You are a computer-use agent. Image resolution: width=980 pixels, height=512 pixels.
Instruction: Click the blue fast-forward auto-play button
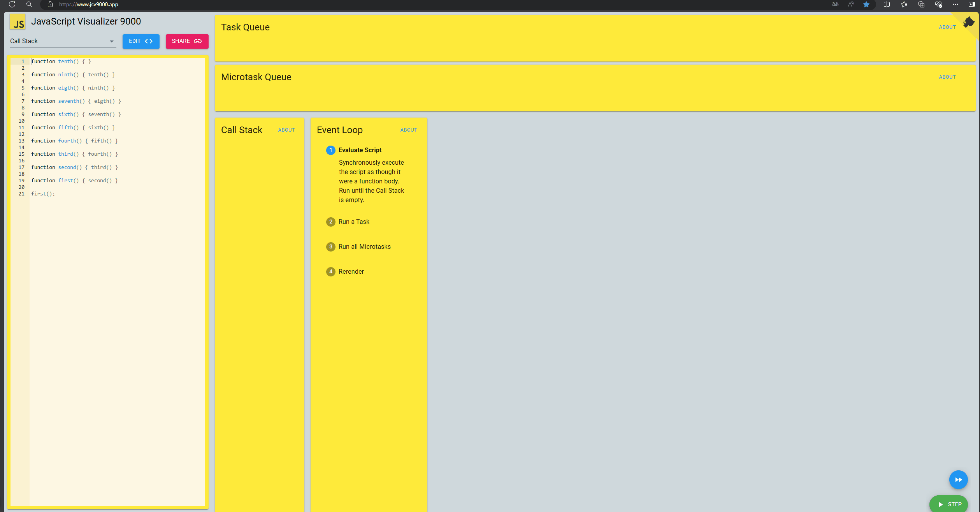click(958, 480)
